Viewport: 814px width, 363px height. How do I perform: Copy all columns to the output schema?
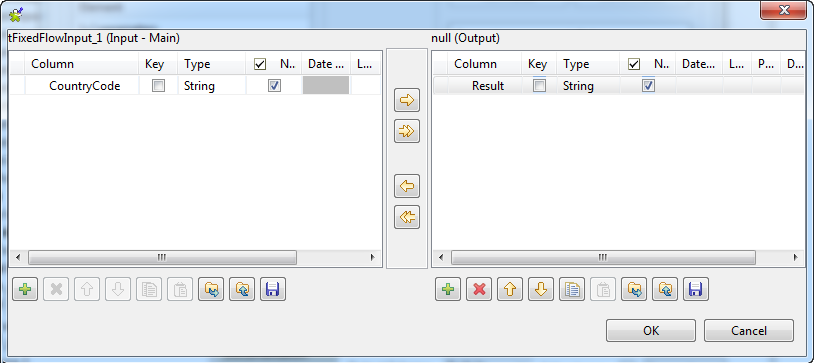click(x=406, y=131)
